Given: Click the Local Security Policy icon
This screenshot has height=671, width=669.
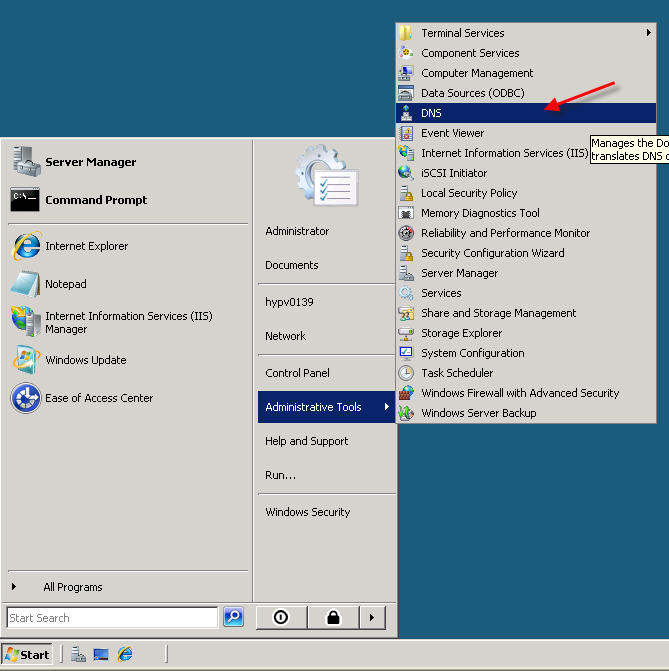Looking at the screenshot, I should (406, 193).
